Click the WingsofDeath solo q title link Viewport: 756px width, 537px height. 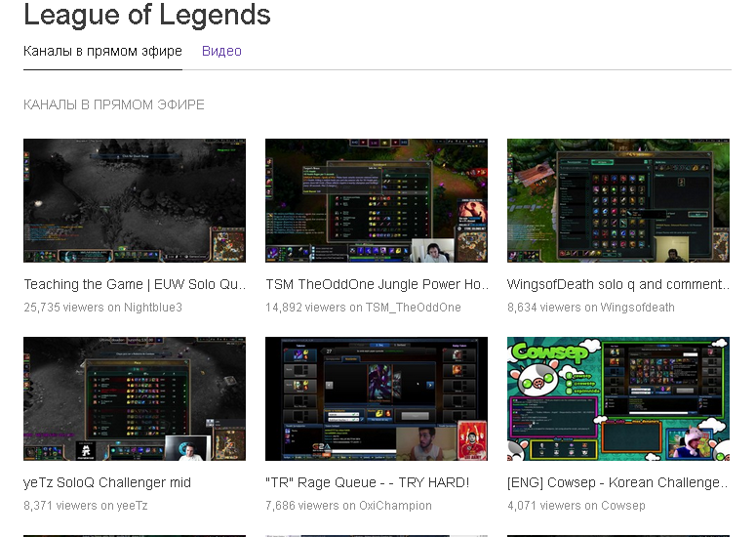tap(618, 285)
